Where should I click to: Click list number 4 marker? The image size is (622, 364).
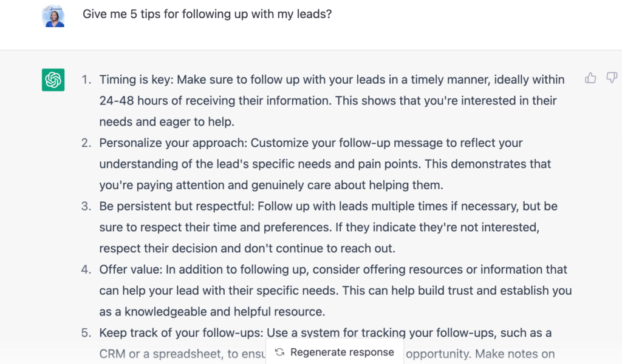(86, 270)
